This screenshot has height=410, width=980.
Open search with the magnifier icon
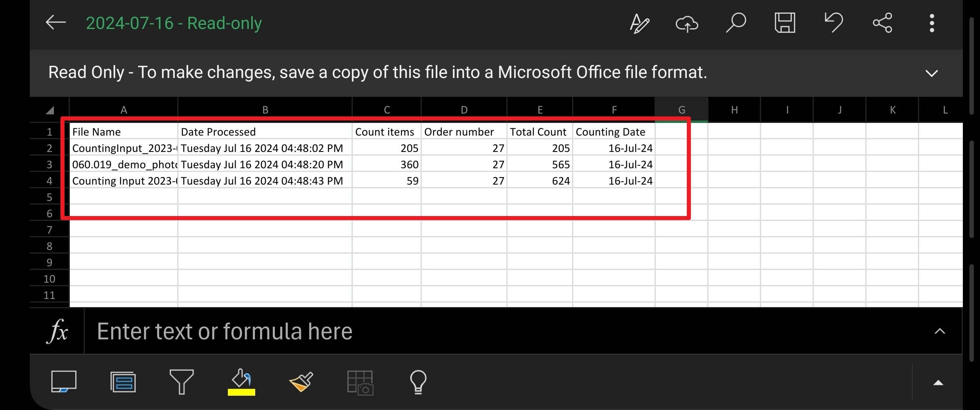pos(736,23)
